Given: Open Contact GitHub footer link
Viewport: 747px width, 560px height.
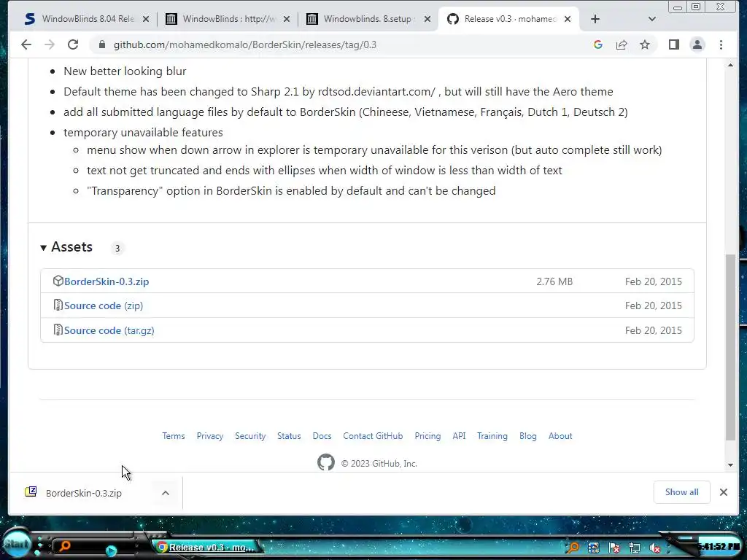Looking at the screenshot, I should [x=373, y=436].
